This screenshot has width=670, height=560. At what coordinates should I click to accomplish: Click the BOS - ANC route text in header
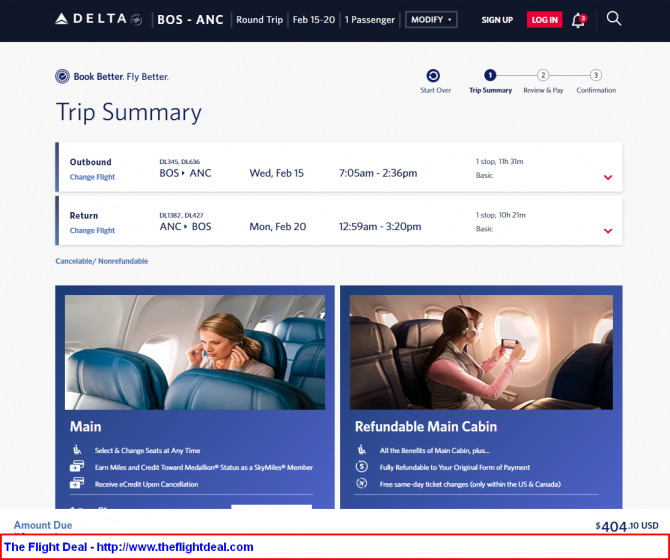[x=191, y=20]
